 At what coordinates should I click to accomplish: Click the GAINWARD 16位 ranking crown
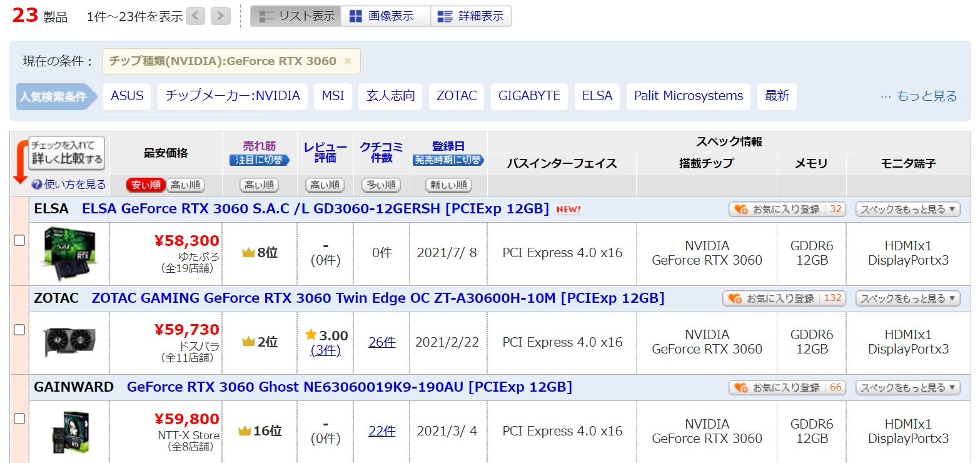(245, 431)
